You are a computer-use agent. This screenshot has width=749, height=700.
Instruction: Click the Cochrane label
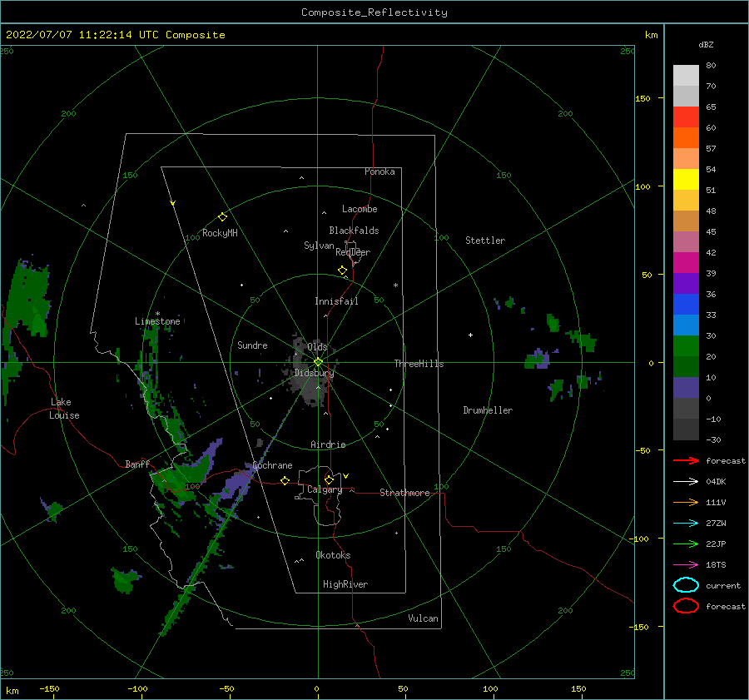point(272,465)
